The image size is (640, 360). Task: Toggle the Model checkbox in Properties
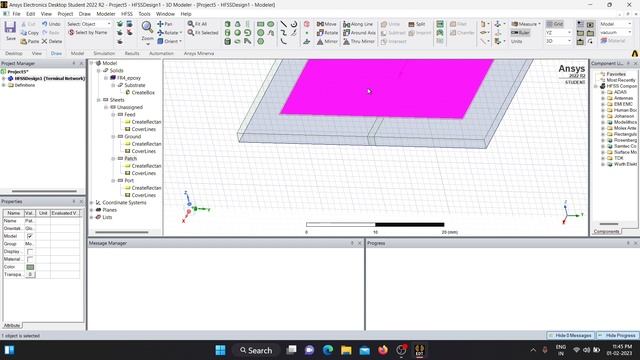click(29, 236)
